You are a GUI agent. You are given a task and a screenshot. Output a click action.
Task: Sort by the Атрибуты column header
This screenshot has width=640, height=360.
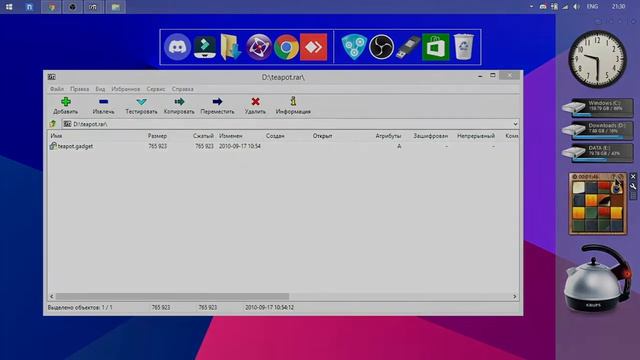pos(388,136)
